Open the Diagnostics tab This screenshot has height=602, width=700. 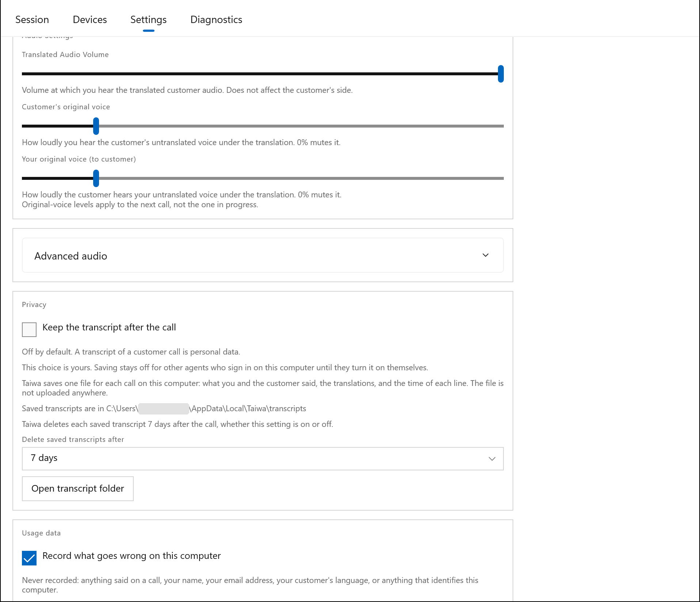[216, 20]
